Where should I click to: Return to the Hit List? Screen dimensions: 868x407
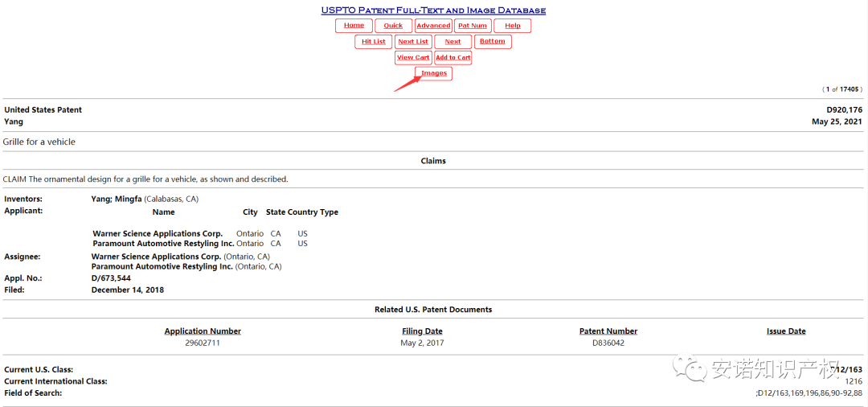click(x=374, y=42)
